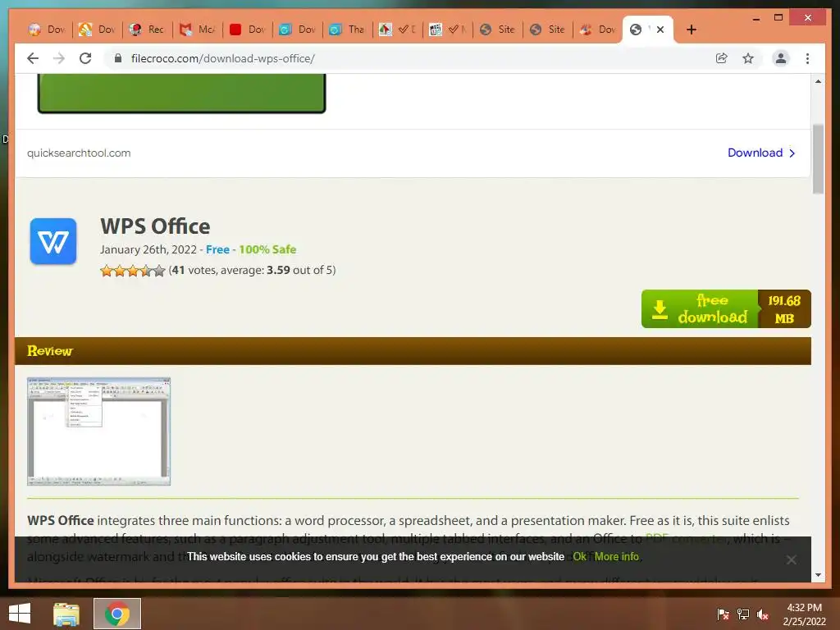Click the quicksearchtool.com Download link

tap(755, 153)
